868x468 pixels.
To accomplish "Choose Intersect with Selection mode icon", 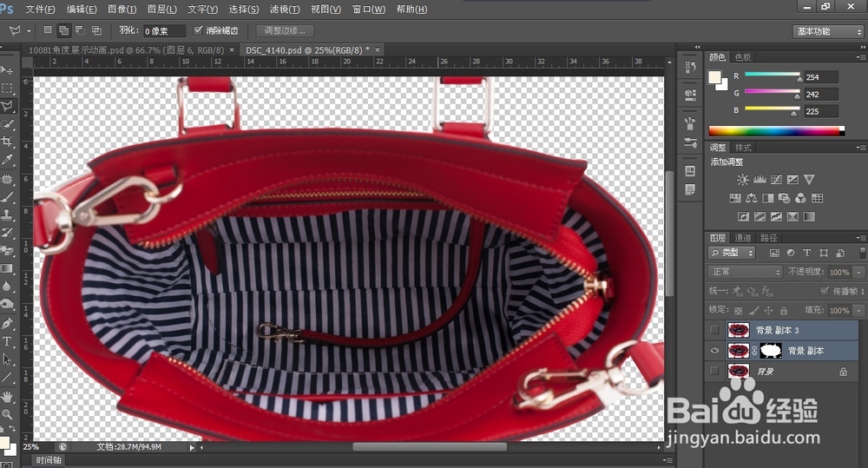I will point(96,30).
